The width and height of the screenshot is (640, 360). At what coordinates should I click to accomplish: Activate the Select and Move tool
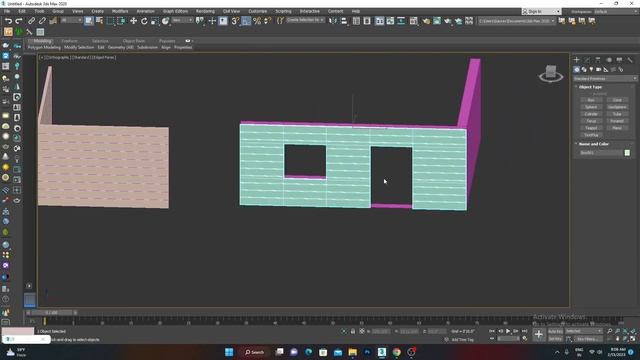pos(133,20)
